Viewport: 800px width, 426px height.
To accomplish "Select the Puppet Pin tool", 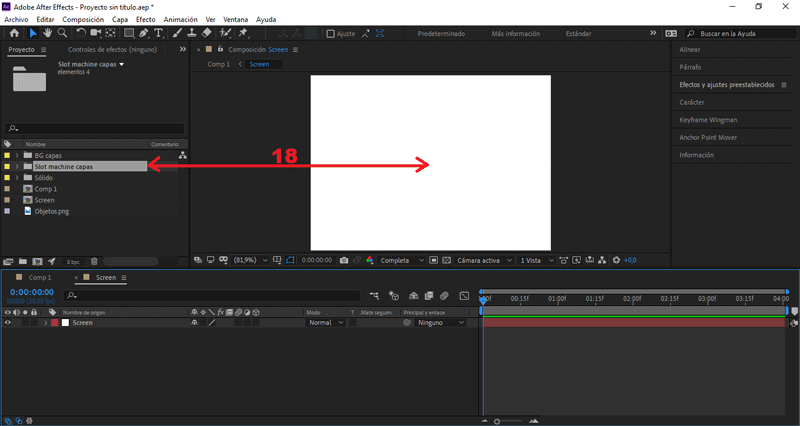I will click(x=243, y=33).
